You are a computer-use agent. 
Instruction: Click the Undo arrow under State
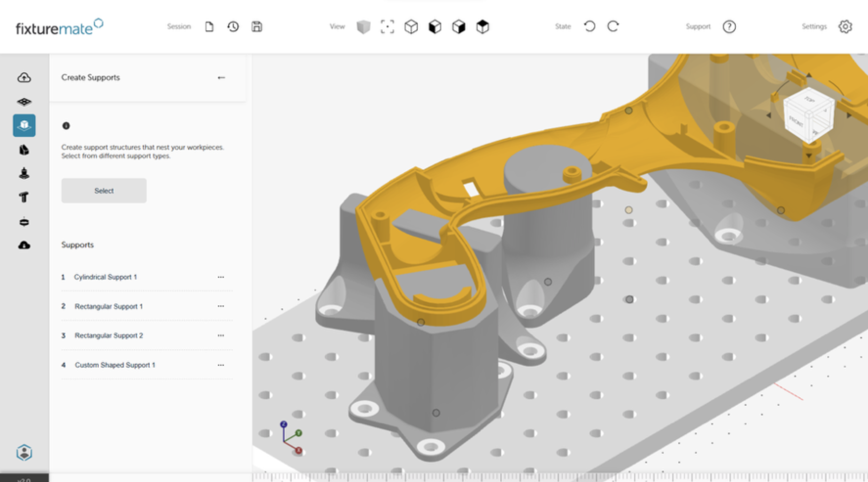589,26
